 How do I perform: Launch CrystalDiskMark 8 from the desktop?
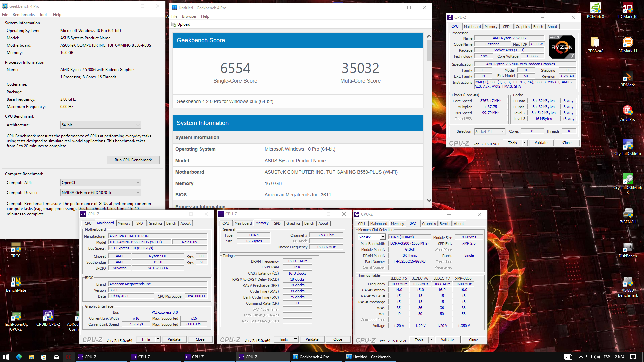coord(628,184)
